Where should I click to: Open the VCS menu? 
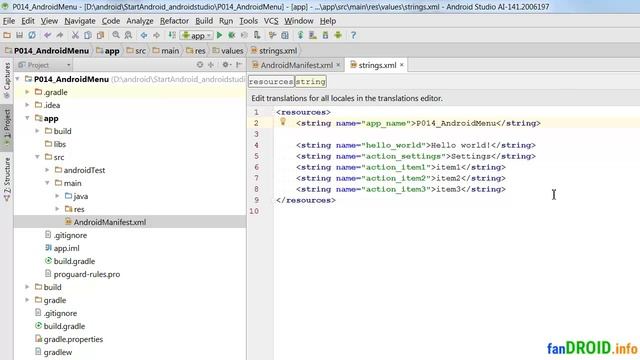[271, 21]
